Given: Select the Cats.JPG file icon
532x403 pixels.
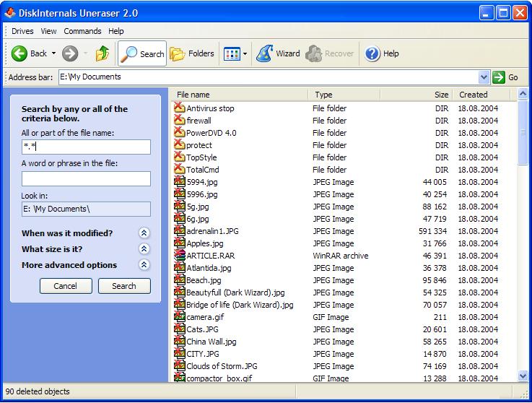Looking at the screenshot, I should coord(179,329).
